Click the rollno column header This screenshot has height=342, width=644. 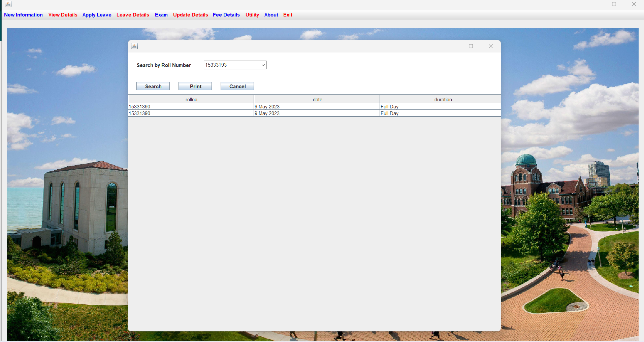coord(191,99)
